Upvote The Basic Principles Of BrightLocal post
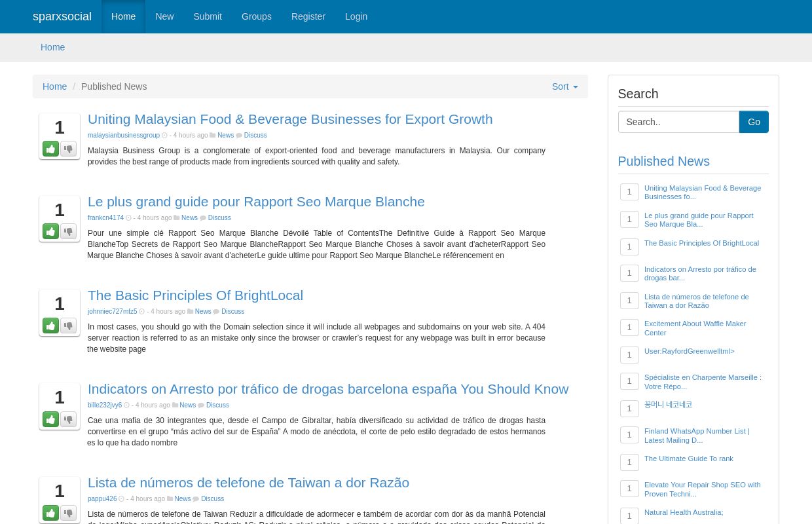 click(x=51, y=326)
